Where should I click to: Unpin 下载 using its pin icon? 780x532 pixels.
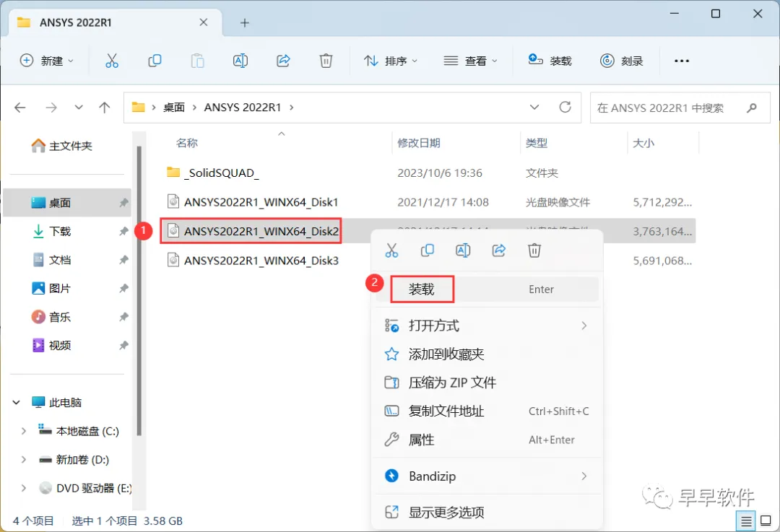(123, 231)
